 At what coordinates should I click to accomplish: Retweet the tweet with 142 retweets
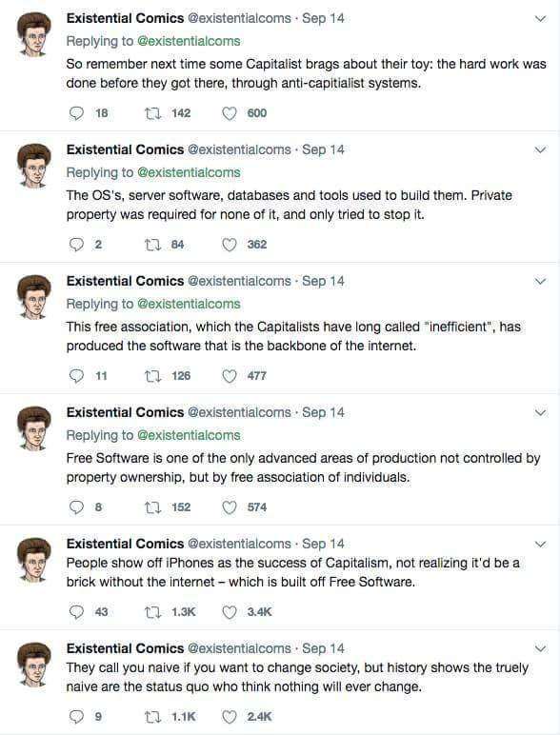point(152,113)
